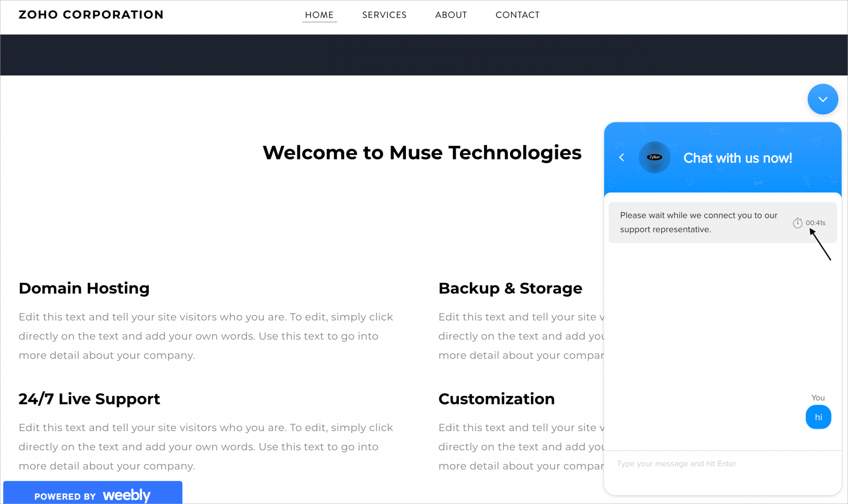Open the CONTACT navigation item
The height and width of the screenshot is (504, 848).
click(x=517, y=15)
